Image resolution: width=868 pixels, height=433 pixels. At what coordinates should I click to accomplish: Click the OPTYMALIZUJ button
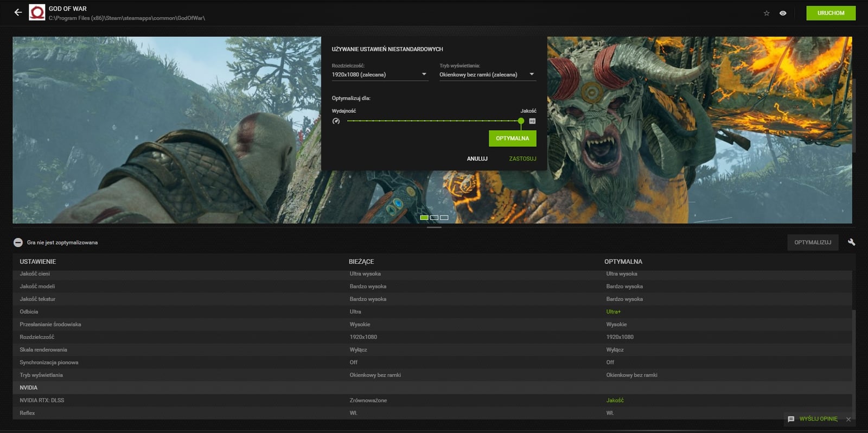pos(813,243)
